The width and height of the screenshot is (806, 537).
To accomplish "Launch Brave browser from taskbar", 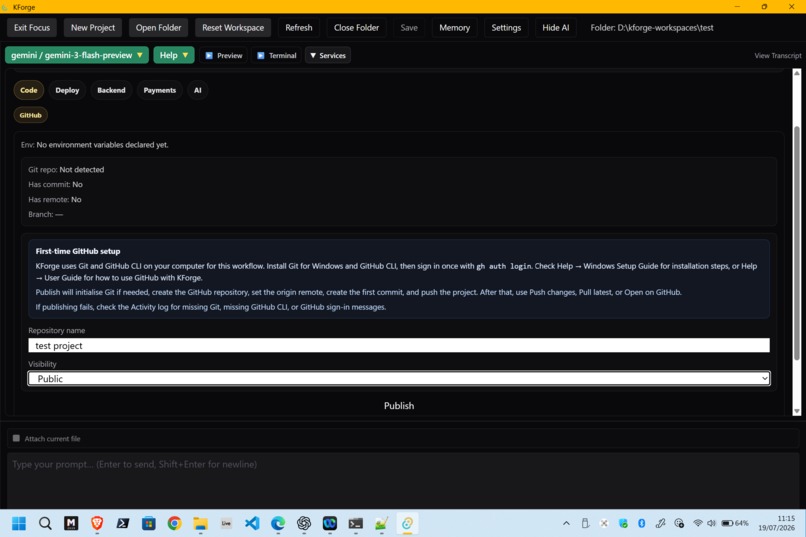I will 97,523.
